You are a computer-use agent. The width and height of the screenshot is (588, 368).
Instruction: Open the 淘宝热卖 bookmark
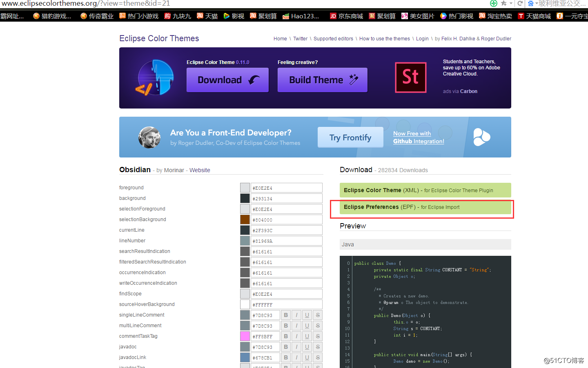495,16
